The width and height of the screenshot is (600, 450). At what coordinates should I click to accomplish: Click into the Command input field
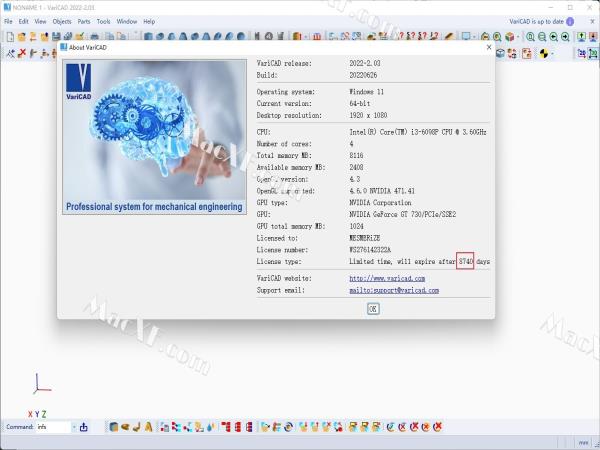click(x=53, y=427)
